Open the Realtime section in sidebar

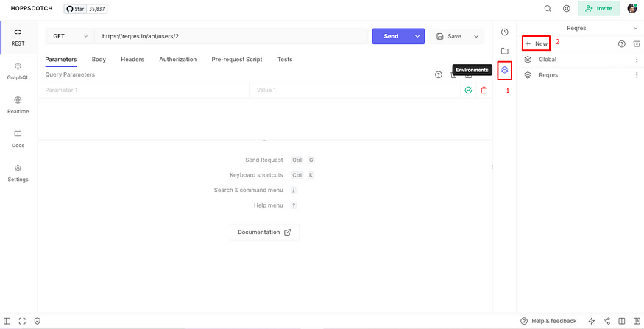pos(18,105)
